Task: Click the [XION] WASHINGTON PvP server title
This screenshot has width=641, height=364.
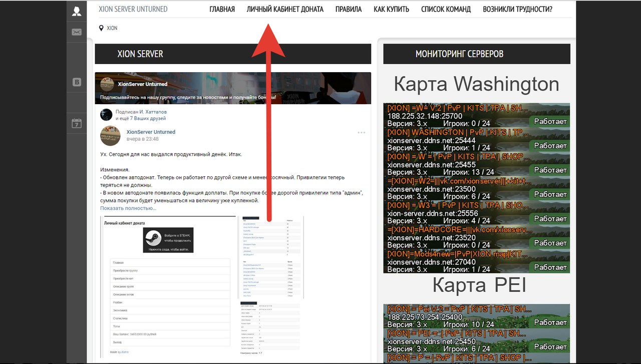Action: pyautogui.click(x=458, y=133)
